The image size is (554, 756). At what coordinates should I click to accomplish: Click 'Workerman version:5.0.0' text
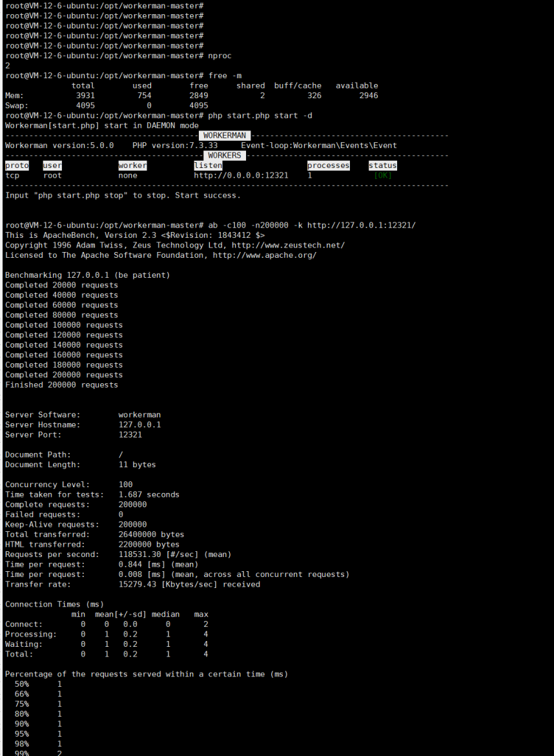coord(59,145)
